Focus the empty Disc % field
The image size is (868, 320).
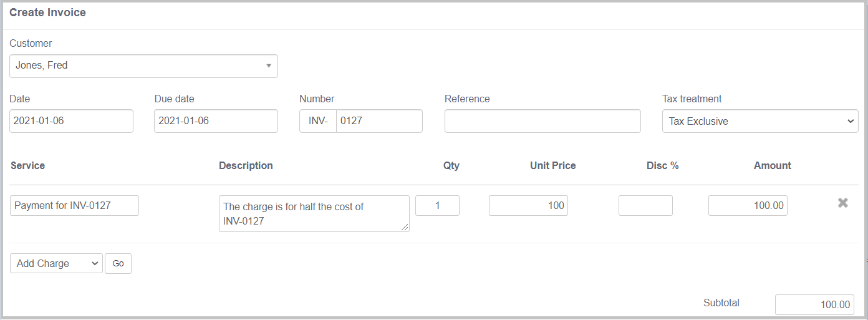coord(645,205)
